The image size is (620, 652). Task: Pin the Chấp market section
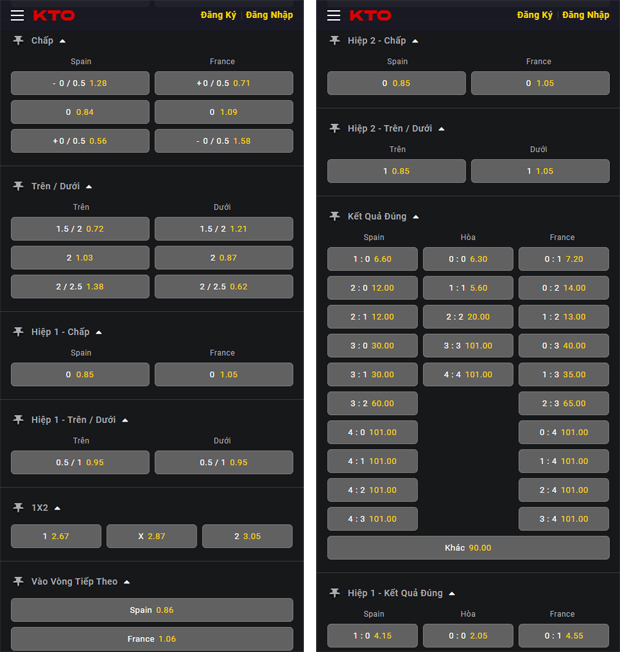pos(18,40)
